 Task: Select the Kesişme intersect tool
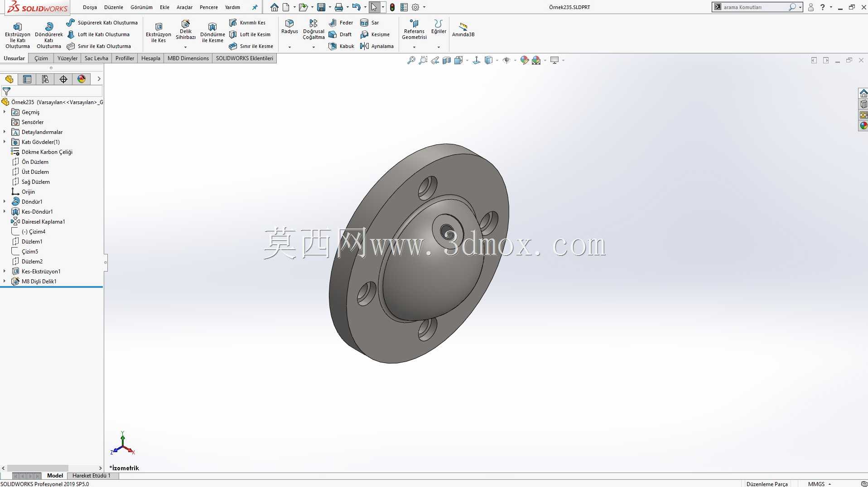point(375,34)
